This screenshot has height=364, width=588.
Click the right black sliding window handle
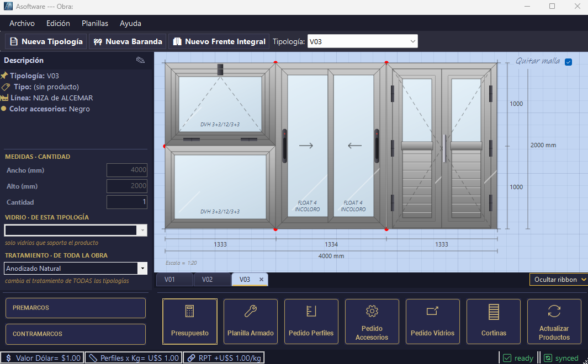pyautogui.click(x=377, y=146)
